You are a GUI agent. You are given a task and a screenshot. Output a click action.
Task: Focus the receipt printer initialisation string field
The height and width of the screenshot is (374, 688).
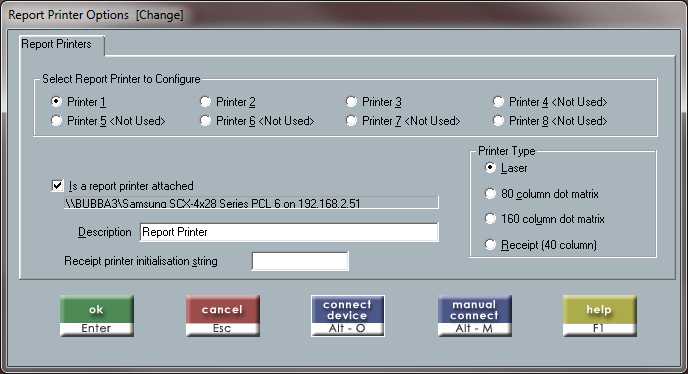point(300,261)
